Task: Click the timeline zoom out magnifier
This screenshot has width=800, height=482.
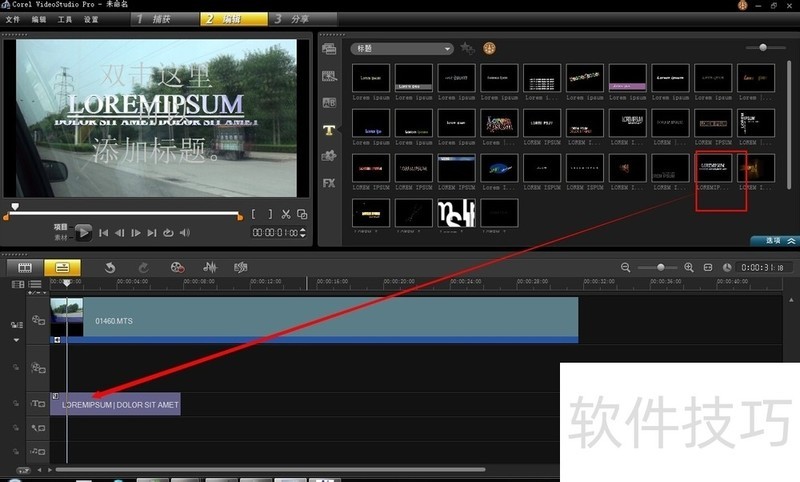Action: coord(626,267)
